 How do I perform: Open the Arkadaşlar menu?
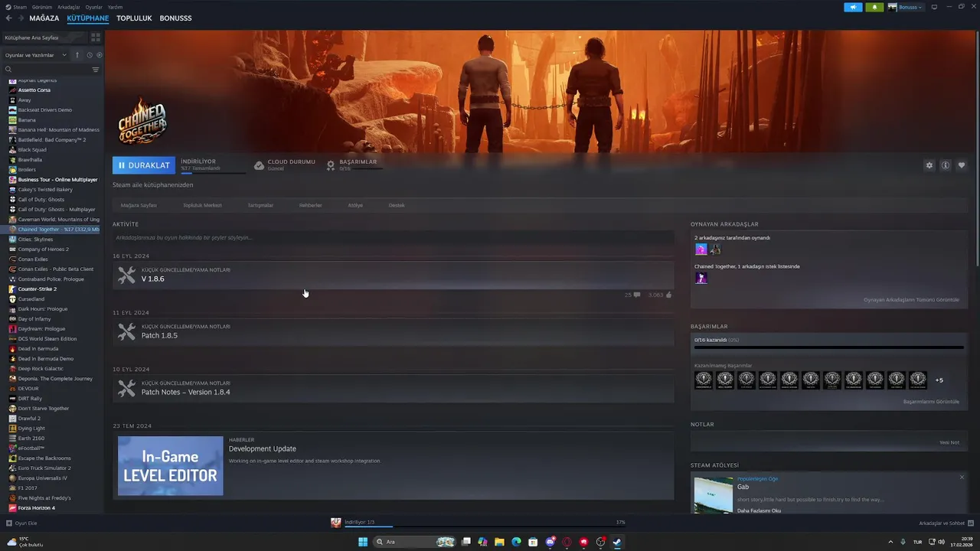pos(69,7)
